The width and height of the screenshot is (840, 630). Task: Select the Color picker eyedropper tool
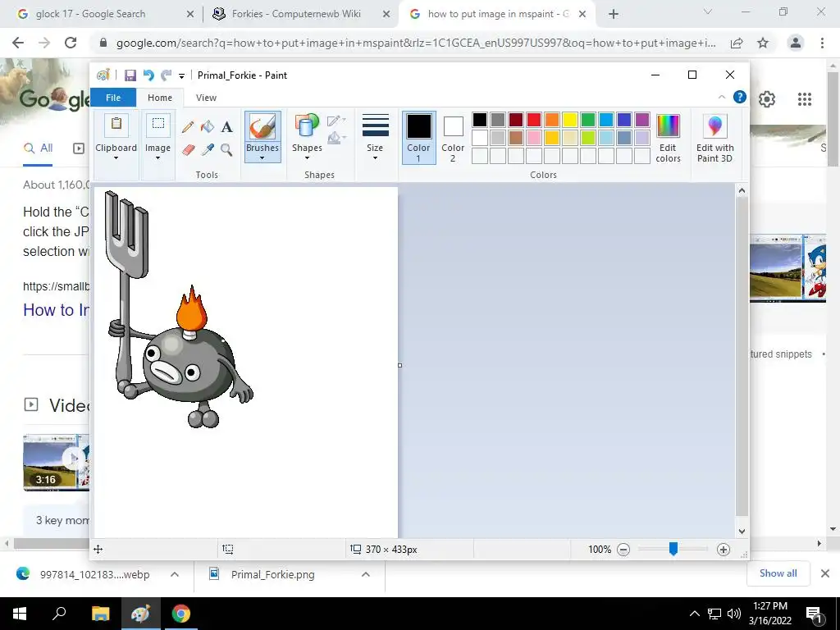(x=208, y=149)
